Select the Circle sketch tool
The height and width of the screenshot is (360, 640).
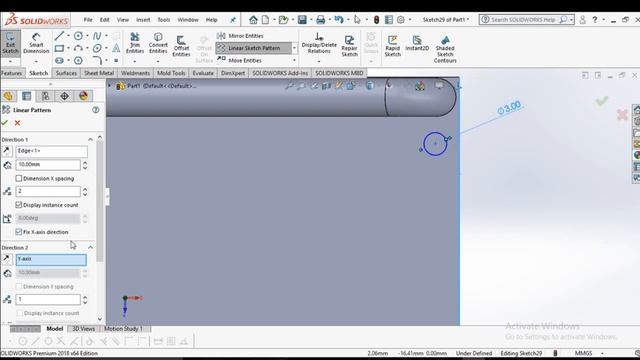coord(78,36)
